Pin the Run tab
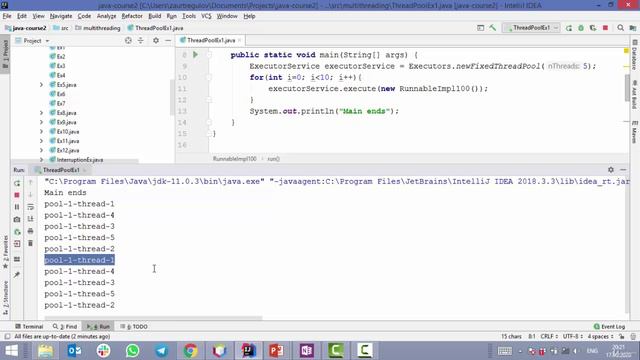The height and width of the screenshot is (360, 640). tap(17, 275)
